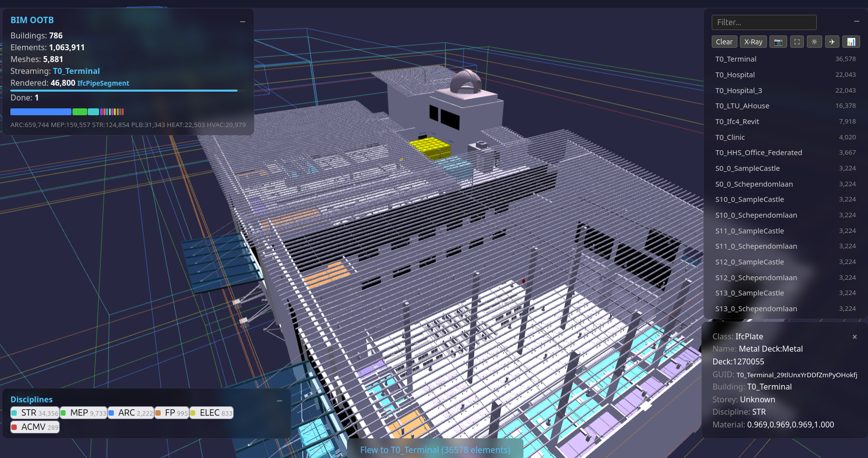The height and width of the screenshot is (458, 868).
Task: Click the streaming T0_Terminal link
Action: 76,71
